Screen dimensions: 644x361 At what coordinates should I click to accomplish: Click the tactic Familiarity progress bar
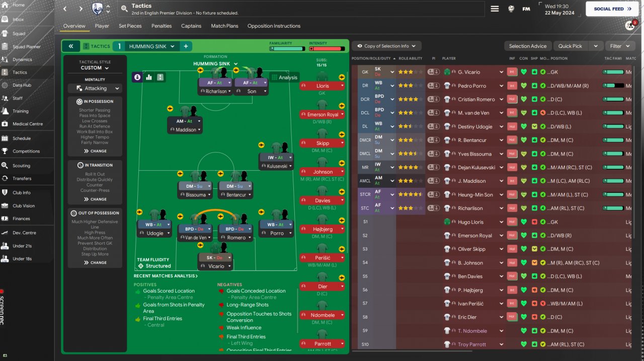point(287,49)
